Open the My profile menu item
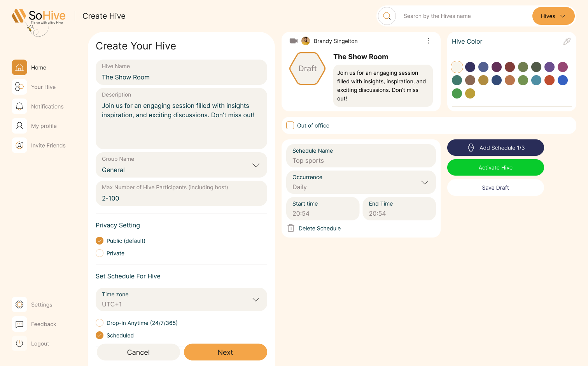The image size is (588, 366). click(x=44, y=126)
